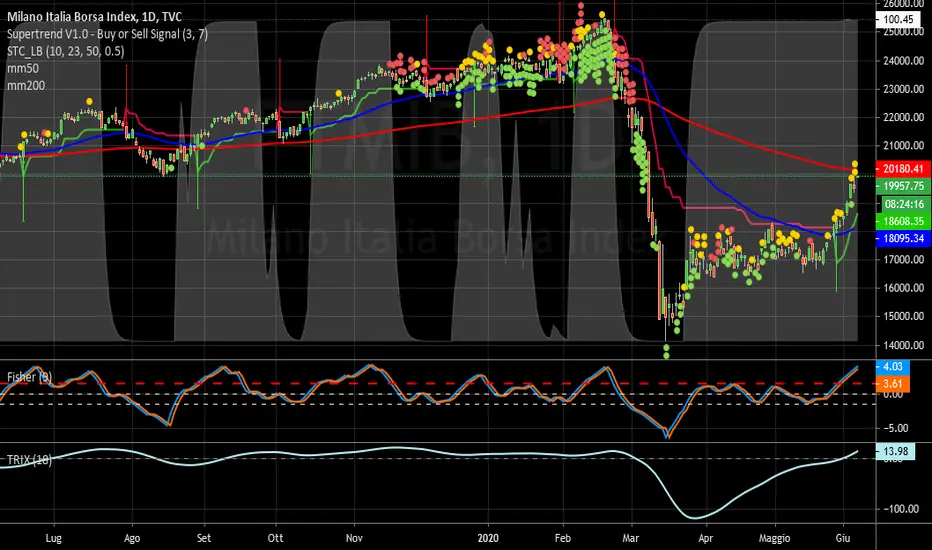Click the 100.45 value label
Viewport: 932px width, 550px height.
pos(898,19)
